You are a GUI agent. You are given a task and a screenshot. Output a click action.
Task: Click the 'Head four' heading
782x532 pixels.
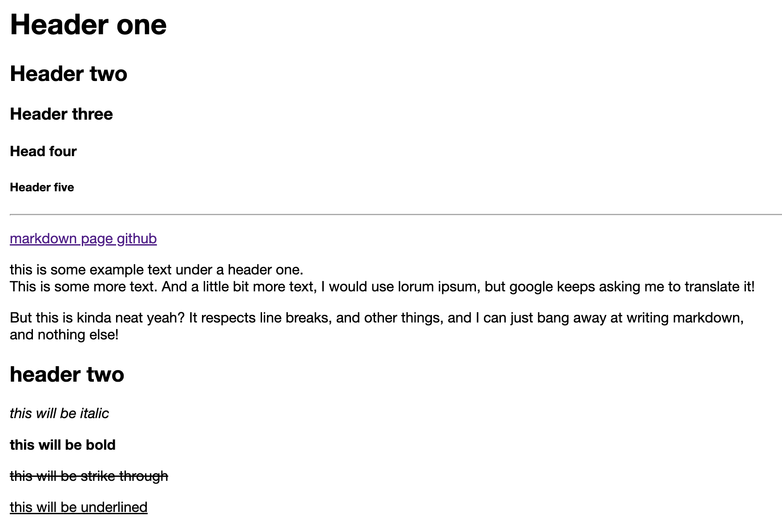click(43, 152)
